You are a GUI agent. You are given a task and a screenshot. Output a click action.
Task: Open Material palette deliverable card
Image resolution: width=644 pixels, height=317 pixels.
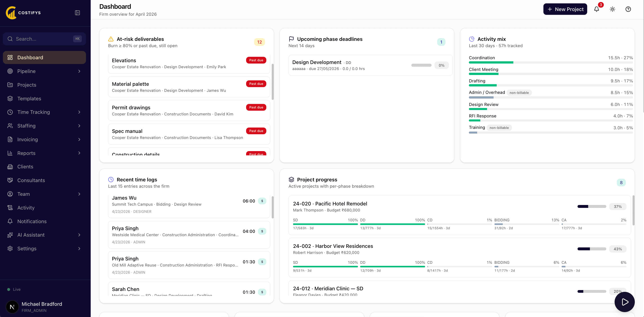point(189,87)
